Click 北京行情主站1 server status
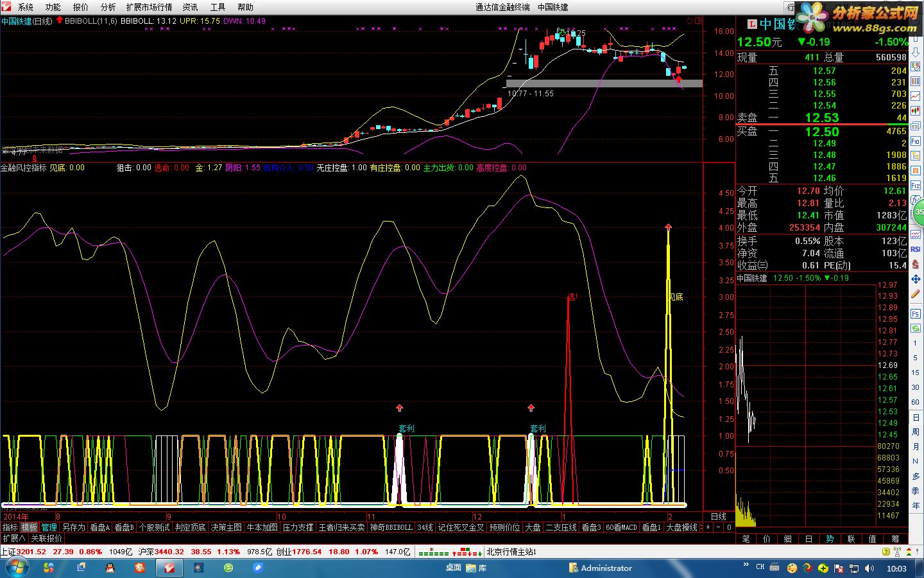This screenshot has height=578, width=924. (x=511, y=552)
